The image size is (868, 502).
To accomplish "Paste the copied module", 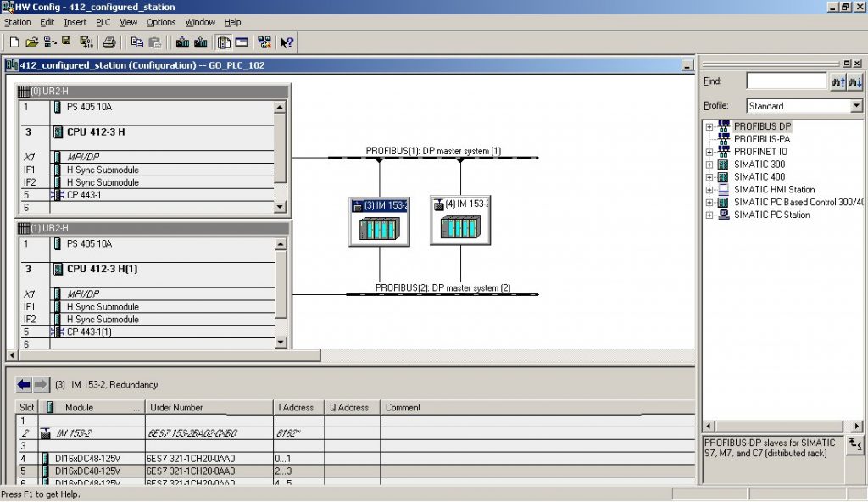I will click(x=156, y=42).
